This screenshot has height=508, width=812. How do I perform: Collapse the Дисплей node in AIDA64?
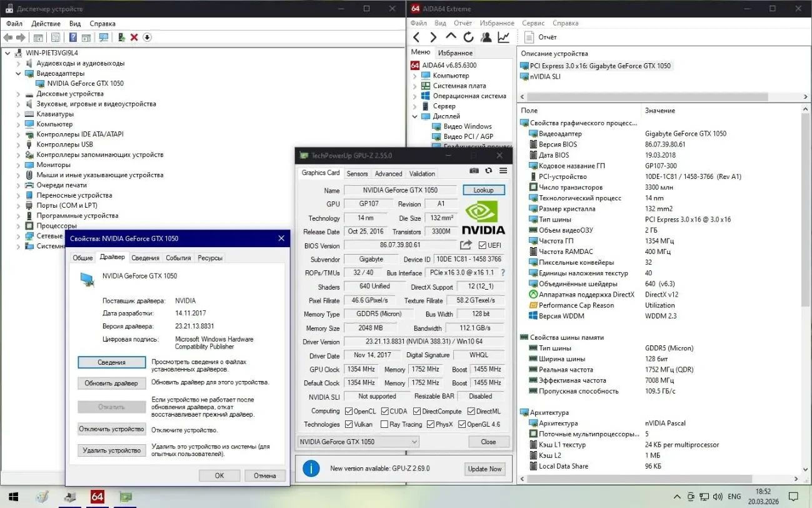[415, 116]
